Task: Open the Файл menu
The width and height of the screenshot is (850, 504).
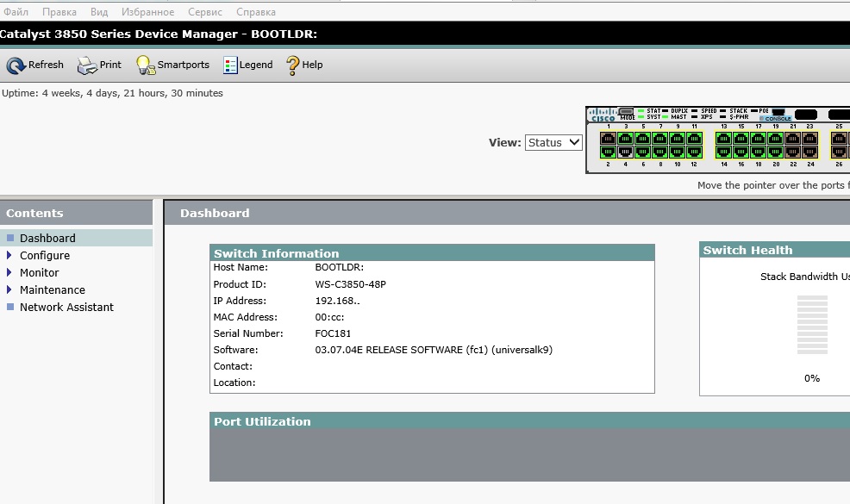Action: (x=16, y=12)
